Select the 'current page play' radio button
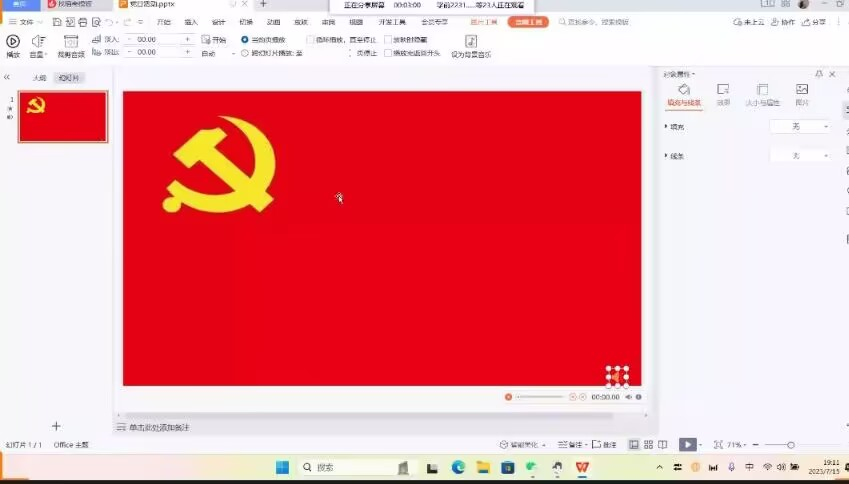Image resolution: width=849 pixels, height=484 pixels. pos(246,39)
